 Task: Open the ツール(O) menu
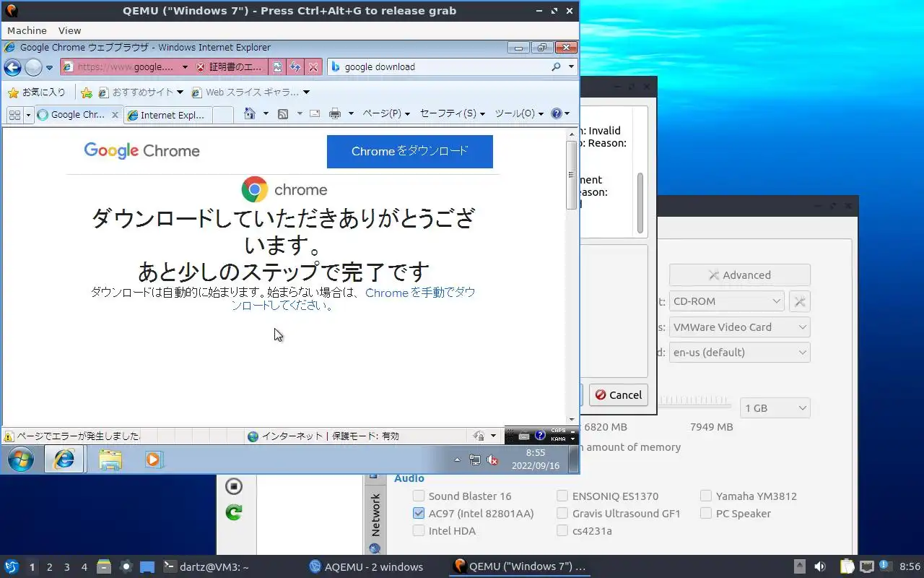click(519, 113)
